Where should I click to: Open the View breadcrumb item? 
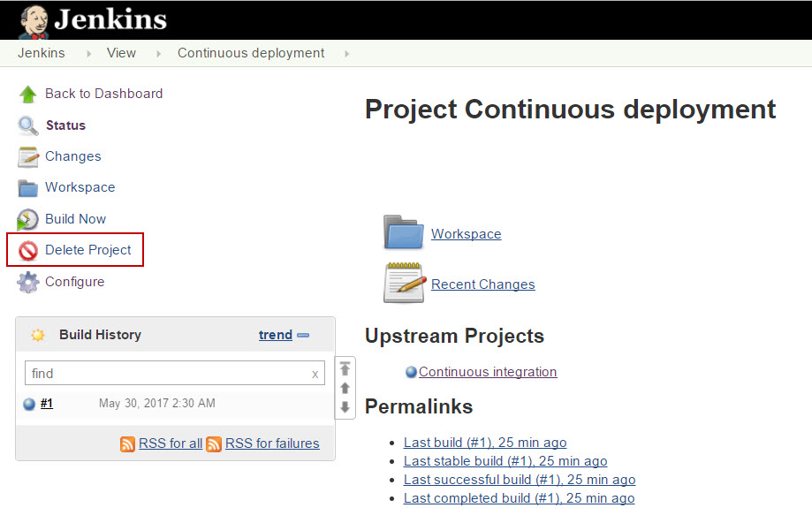point(121,53)
